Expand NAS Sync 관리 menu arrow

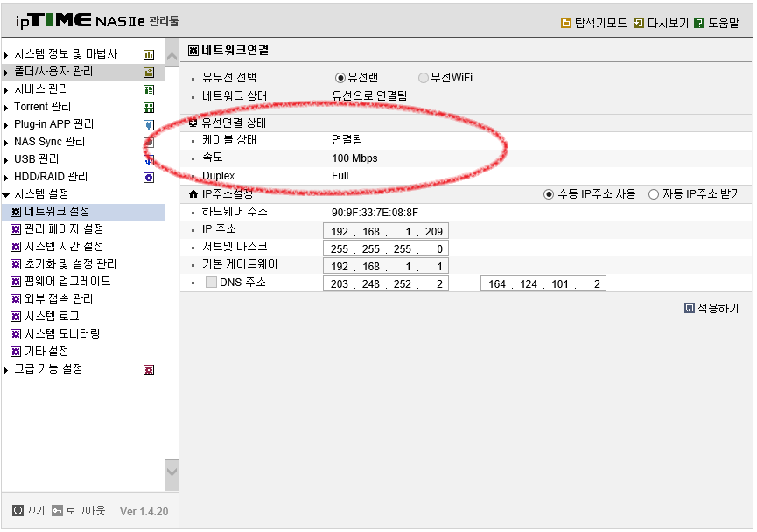(6, 143)
